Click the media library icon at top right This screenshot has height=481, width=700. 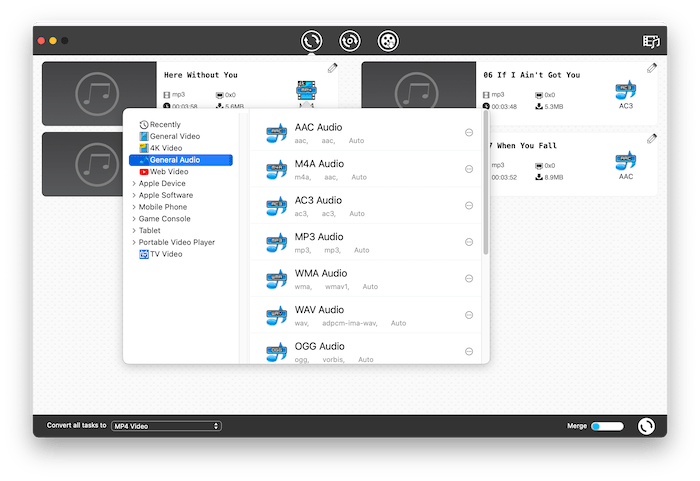[652, 42]
